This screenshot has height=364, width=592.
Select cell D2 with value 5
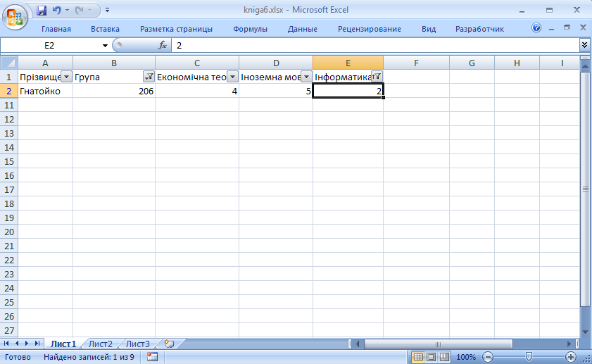[x=276, y=91]
